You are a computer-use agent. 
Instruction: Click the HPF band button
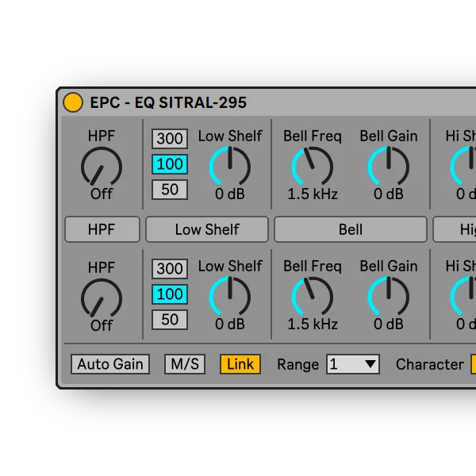tap(102, 229)
